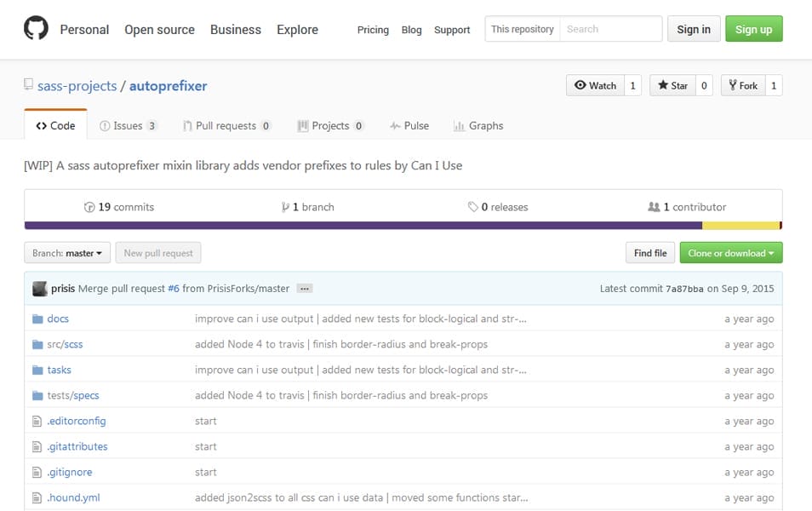Click the watchers count 1
The width and height of the screenshot is (812, 511).
[x=632, y=85]
